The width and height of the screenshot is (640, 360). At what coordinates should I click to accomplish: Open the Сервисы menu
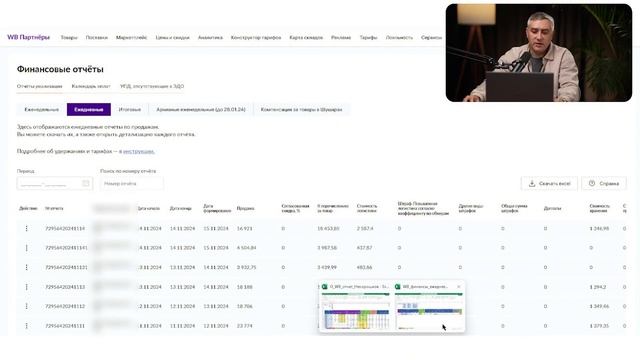[x=431, y=38]
